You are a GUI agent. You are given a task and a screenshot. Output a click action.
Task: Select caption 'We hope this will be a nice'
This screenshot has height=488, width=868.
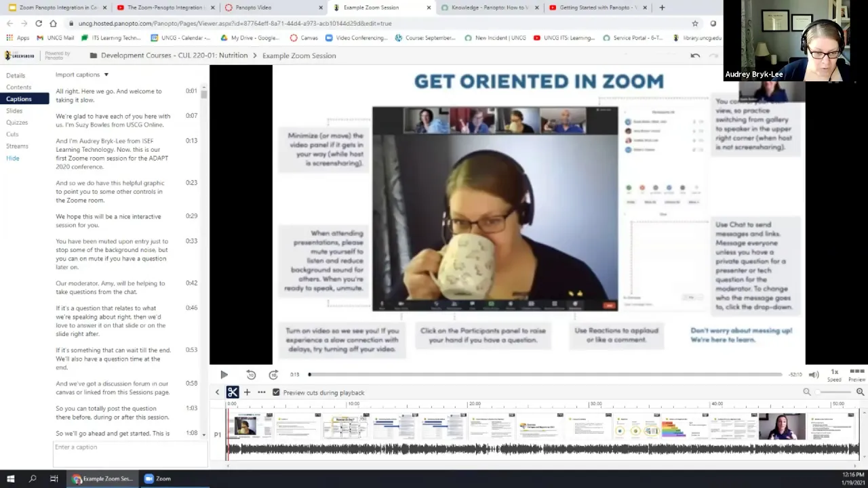coord(108,221)
